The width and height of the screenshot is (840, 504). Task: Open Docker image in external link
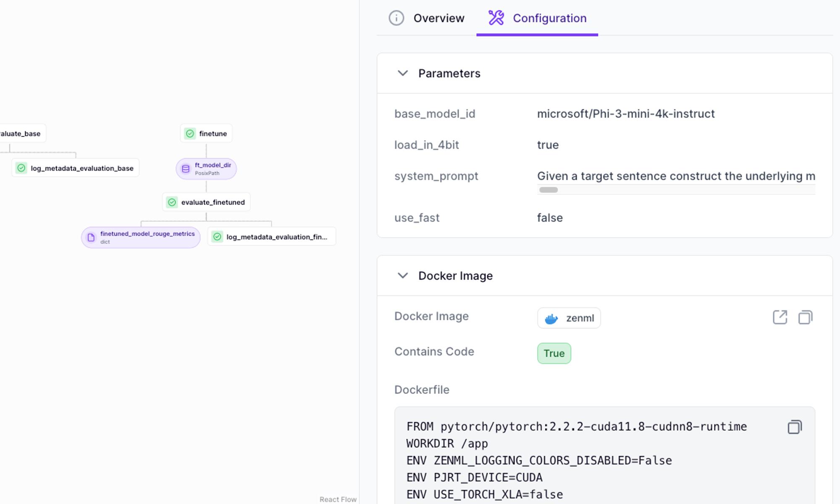click(x=780, y=318)
